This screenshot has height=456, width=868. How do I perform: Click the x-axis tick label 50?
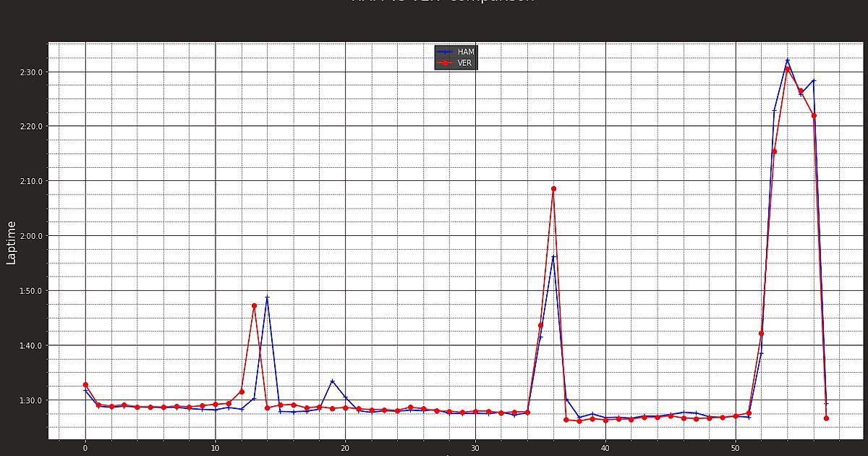[x=736, y=448]
